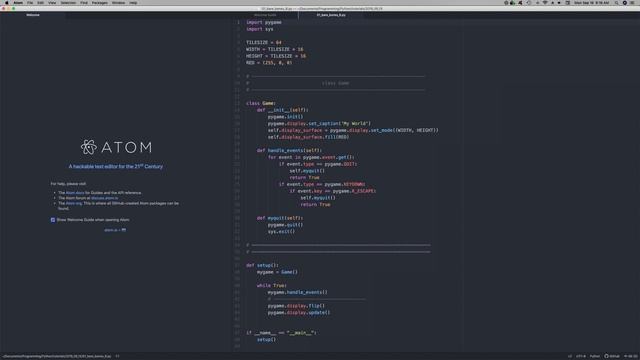Click the set_caption('My World') line
The image size is (640, 360).
[319, 124]
